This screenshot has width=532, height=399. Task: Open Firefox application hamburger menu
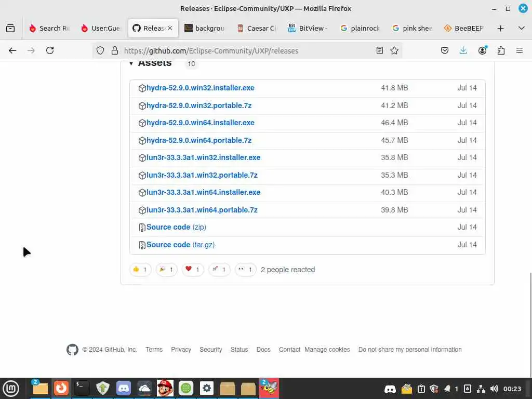pos(520,50)
